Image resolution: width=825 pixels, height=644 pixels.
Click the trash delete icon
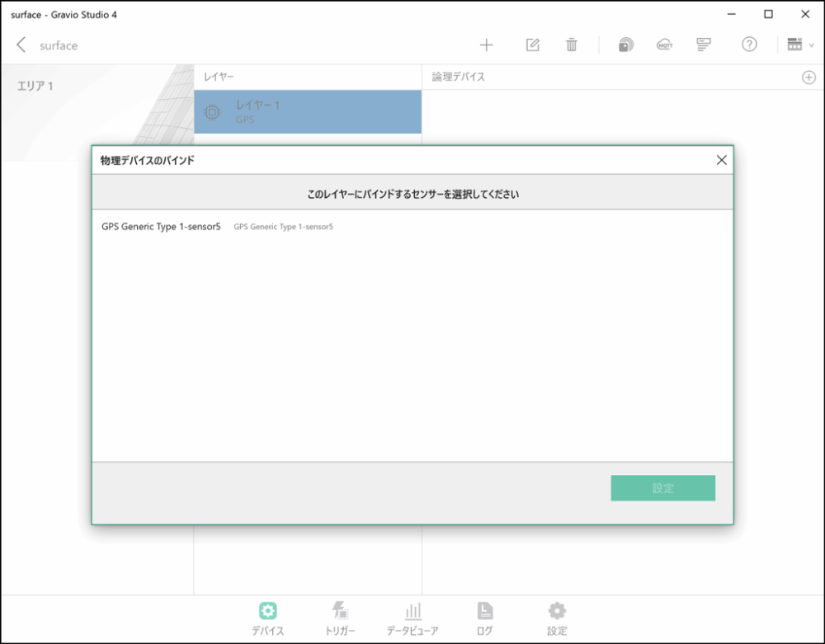pyautogui.click(x=572, y=45)
